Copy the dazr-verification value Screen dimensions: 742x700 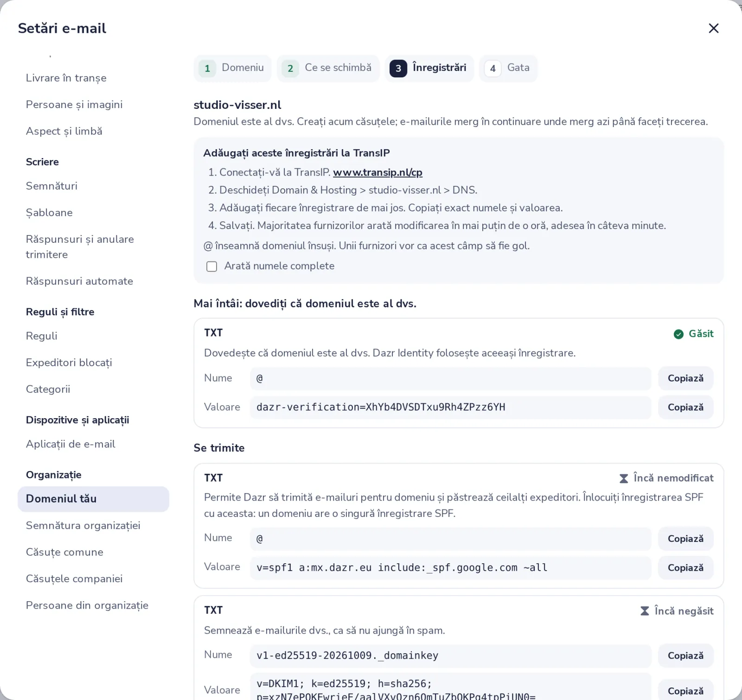(685, 407)
